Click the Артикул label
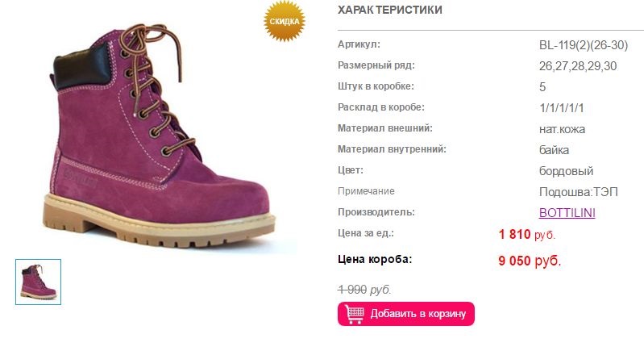Screen dimensions: 644x351 coord(359,44)
